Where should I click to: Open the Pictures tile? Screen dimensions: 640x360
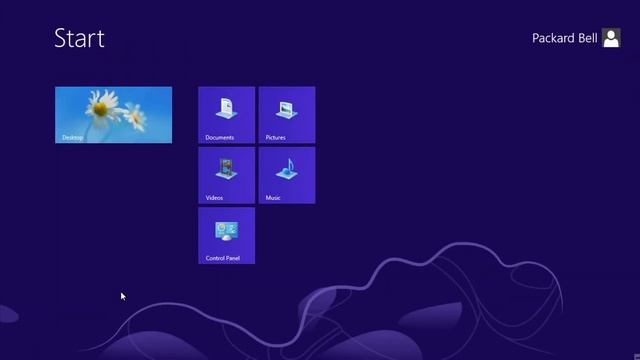pyautogui.click(x=287, y=115)
